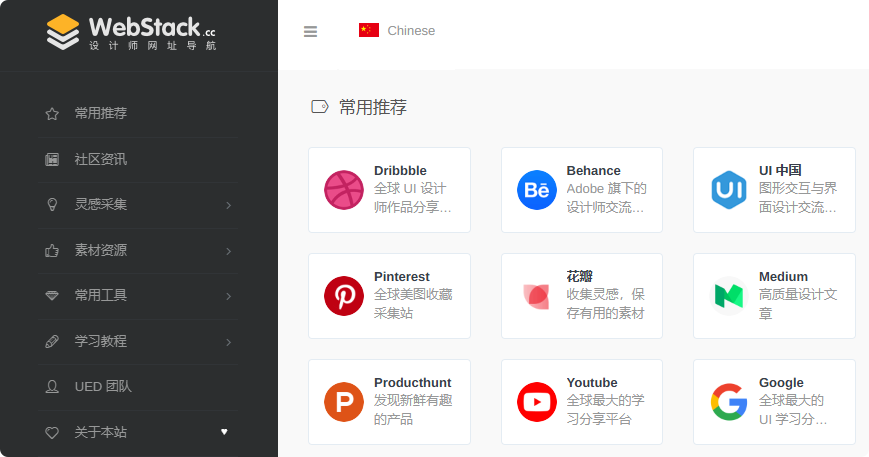Click the WebStack.cc logo title text
Viewport: 869px width, 457px height.
coord(152,27)
